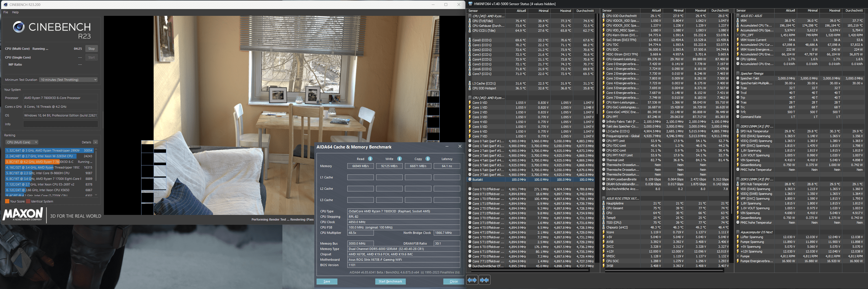Screen dimensions: 868x289
Task: Click the Memory Read 66949 MB/s field
Action: tap(361, 166)
